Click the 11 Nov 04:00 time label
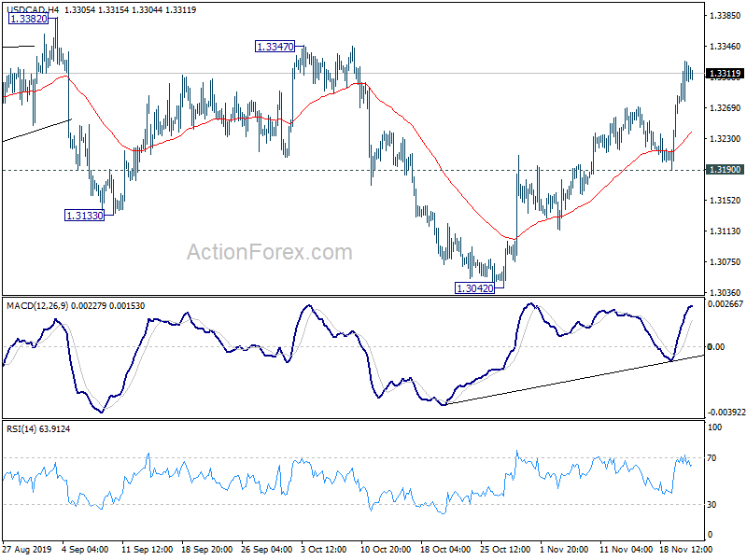 (x=626, y=549)
